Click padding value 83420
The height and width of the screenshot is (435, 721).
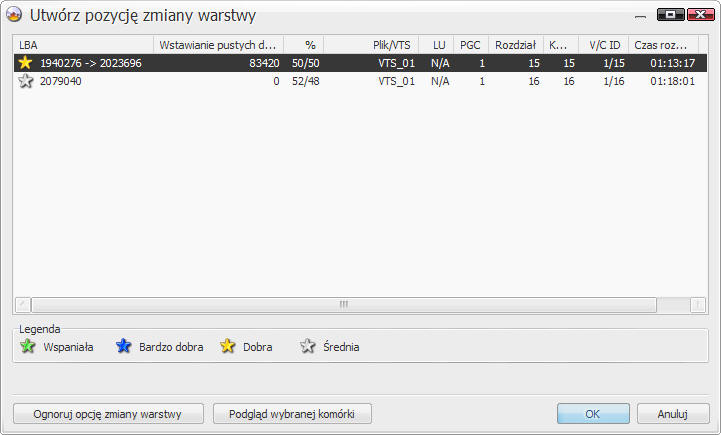tap(264, 63)
